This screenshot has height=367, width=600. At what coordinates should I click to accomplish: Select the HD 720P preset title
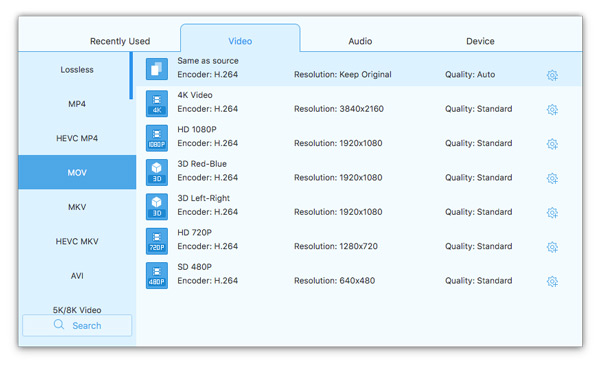tap(194, 232)
